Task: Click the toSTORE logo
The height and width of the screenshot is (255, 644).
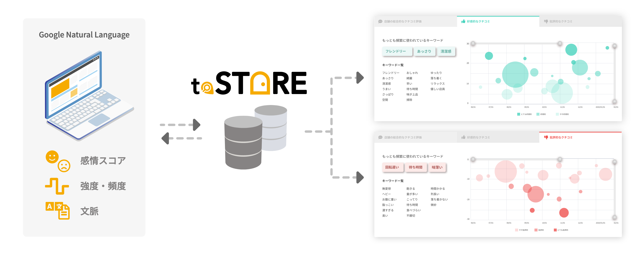Action: pos(249,83)
